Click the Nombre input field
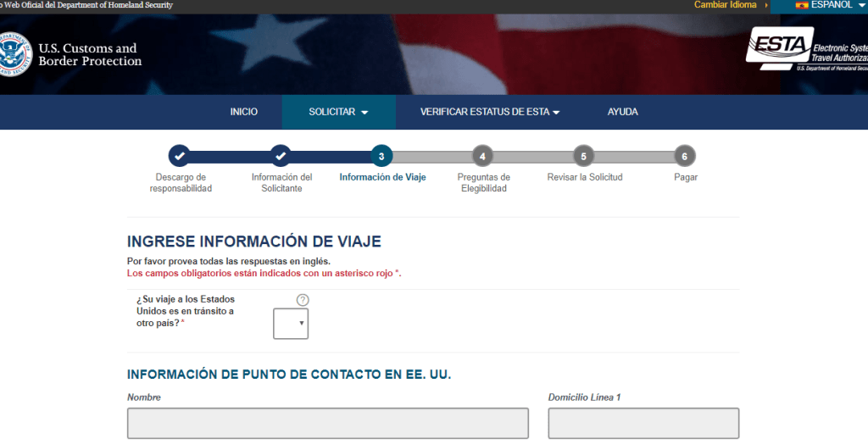The width and height of the screenshot is (868, 444). [x=327, y=423]
